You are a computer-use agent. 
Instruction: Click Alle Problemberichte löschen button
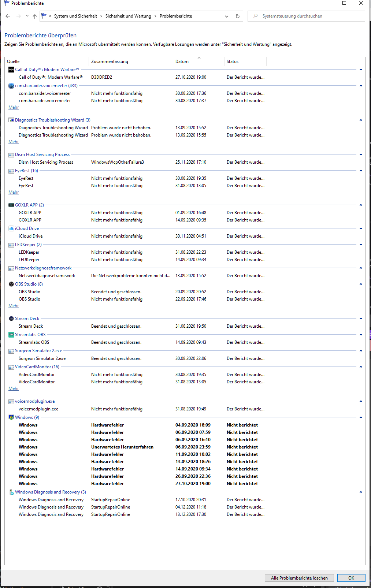click(x=299, y=578)
